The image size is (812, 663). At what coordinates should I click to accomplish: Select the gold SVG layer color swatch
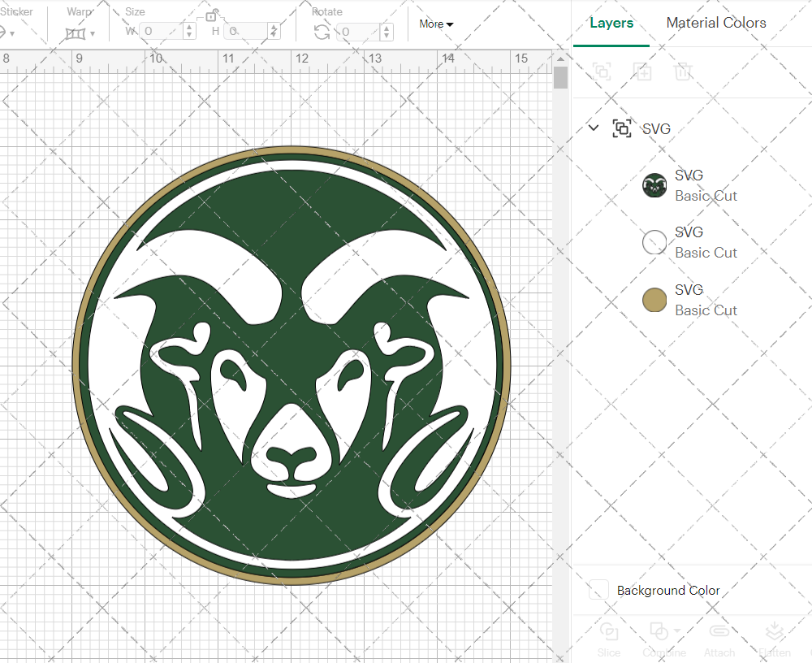(x=654, y=300)
